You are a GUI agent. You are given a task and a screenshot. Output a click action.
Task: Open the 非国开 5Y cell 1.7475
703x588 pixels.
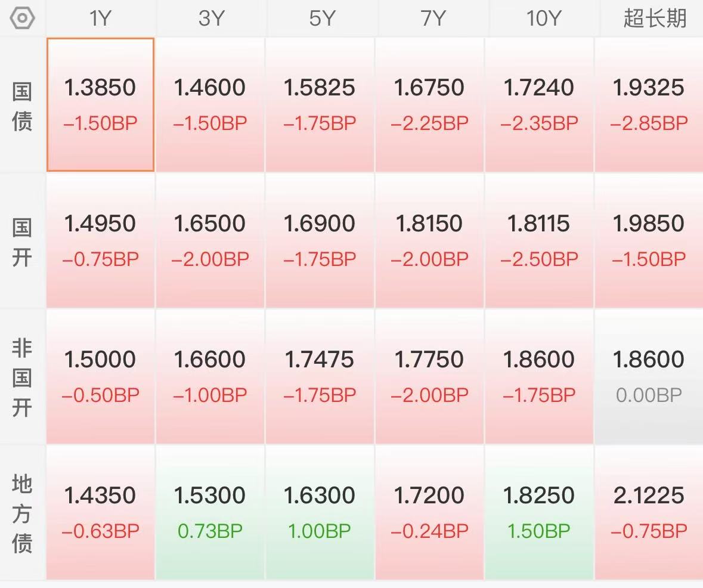coord(320,377)
